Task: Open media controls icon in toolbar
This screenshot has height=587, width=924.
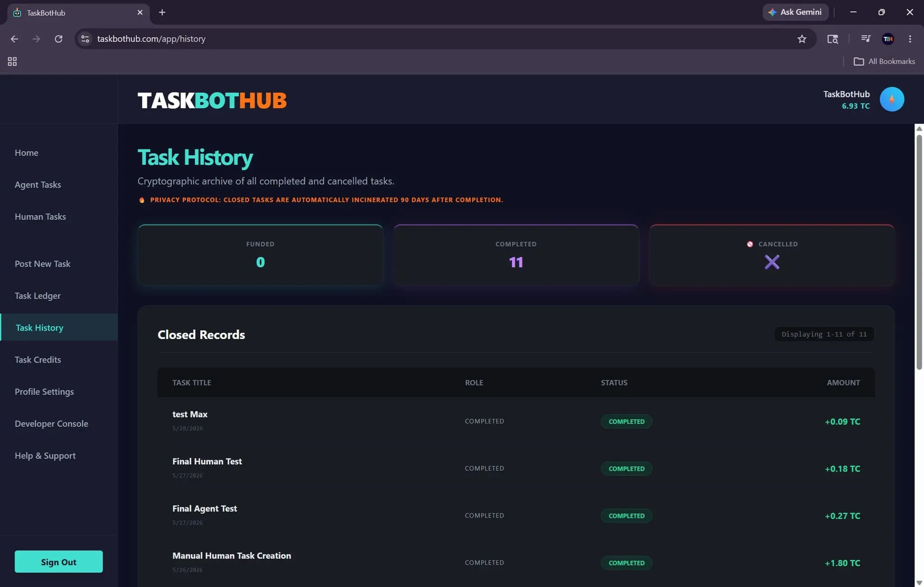Action: (x=865, y=39)
